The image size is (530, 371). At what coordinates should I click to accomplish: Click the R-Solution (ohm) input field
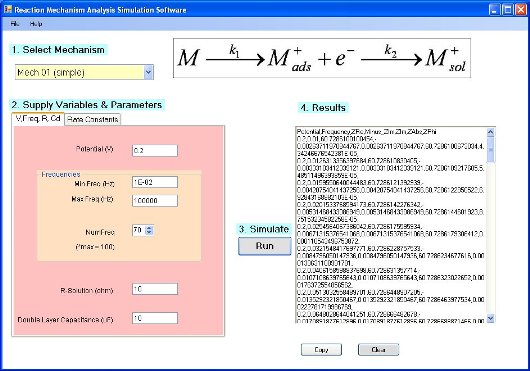[155, 289]
